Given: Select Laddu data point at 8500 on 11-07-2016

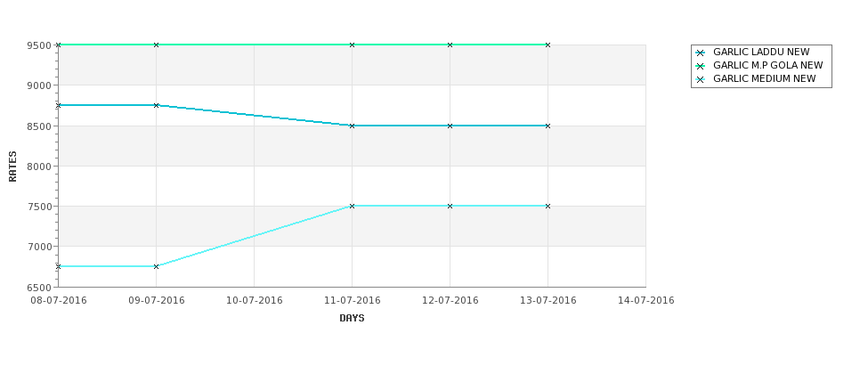Looking at the screenshot, I should click(352, 126).
